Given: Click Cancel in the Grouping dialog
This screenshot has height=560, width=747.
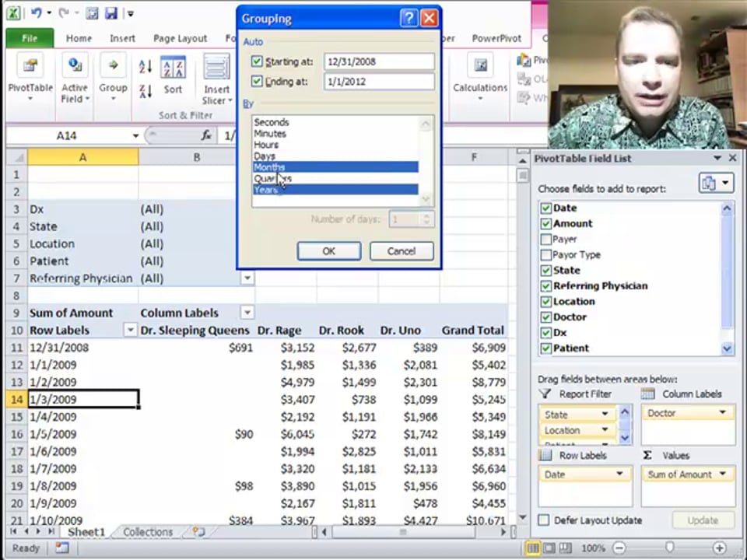Looking at the screenshot, I should click(402, 251).
